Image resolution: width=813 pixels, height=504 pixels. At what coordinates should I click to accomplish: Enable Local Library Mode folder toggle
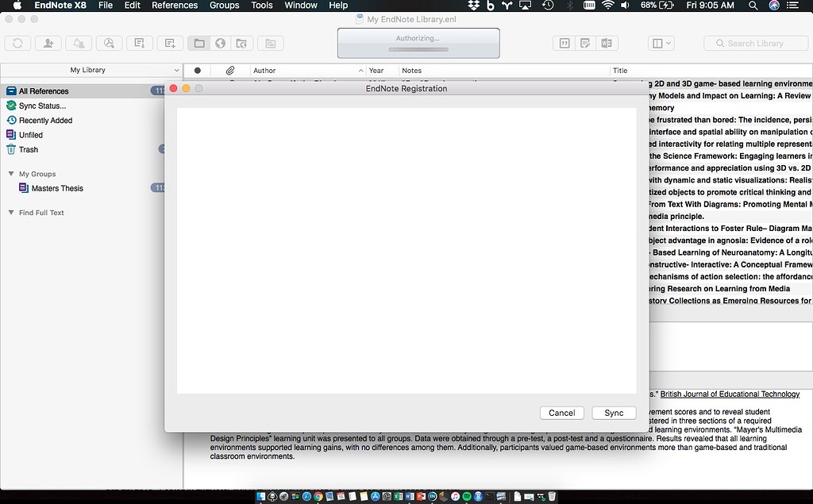pyautogui.click(x=199, y=44)
